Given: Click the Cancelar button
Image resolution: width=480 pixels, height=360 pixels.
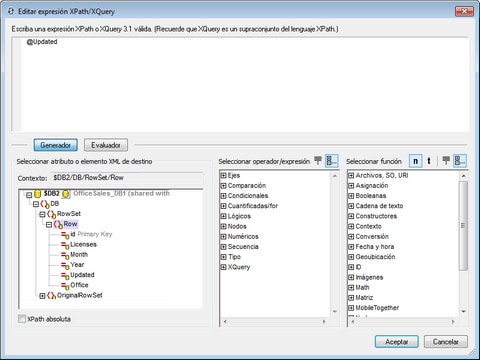Looking at the screenshot, I should 446,342.
